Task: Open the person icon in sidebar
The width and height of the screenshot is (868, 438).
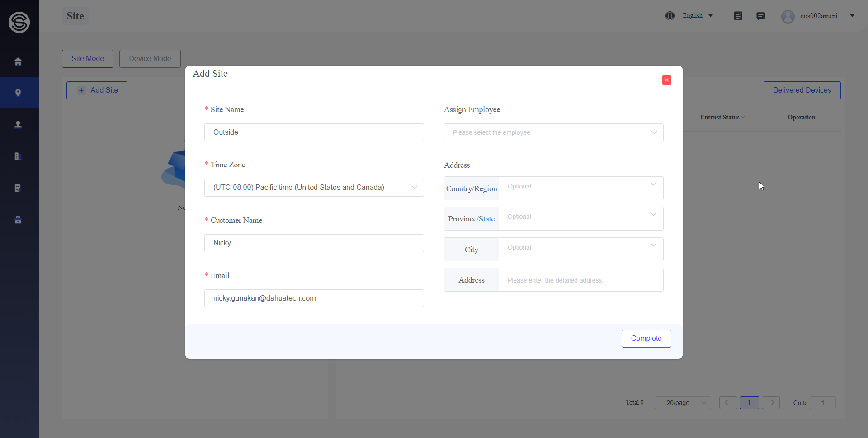Action: [x=18, y=125]
